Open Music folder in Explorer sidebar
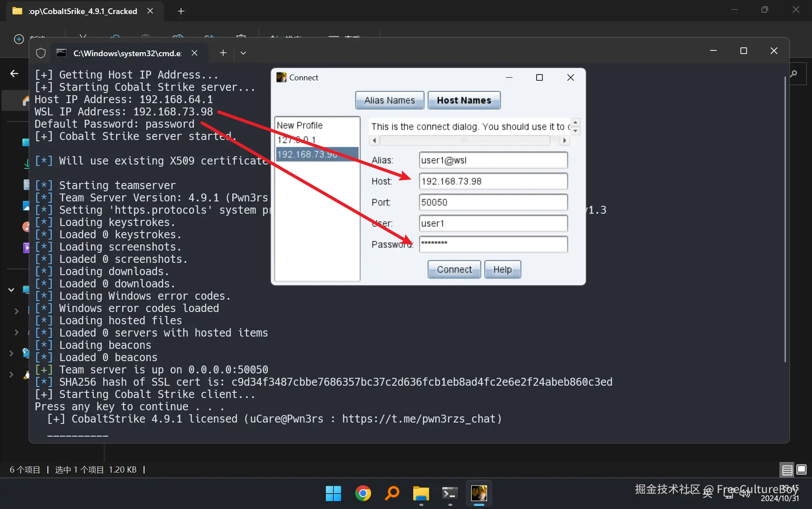Viewport: 812px width, 509px height. [26, 227]
